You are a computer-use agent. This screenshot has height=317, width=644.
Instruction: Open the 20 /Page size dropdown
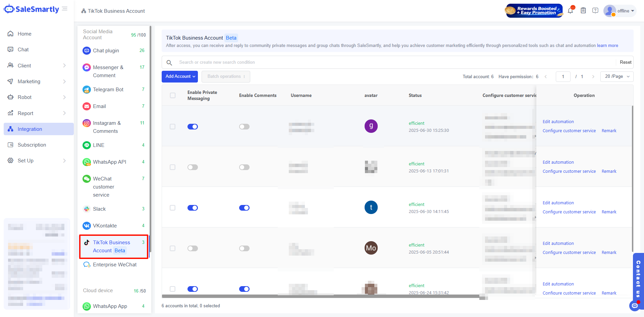pyautogui.click(x=617, y=76)
